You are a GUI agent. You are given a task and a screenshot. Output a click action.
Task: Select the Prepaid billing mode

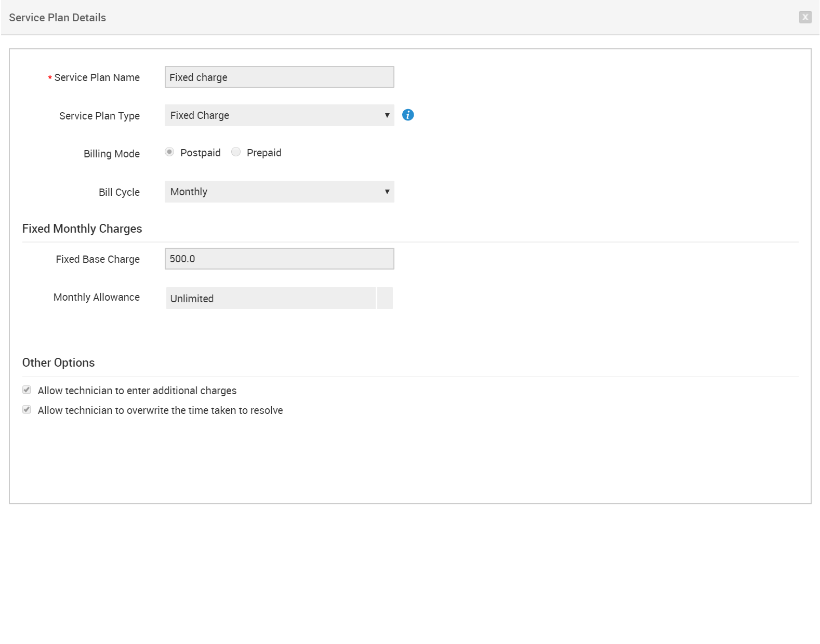pos(236,152)
